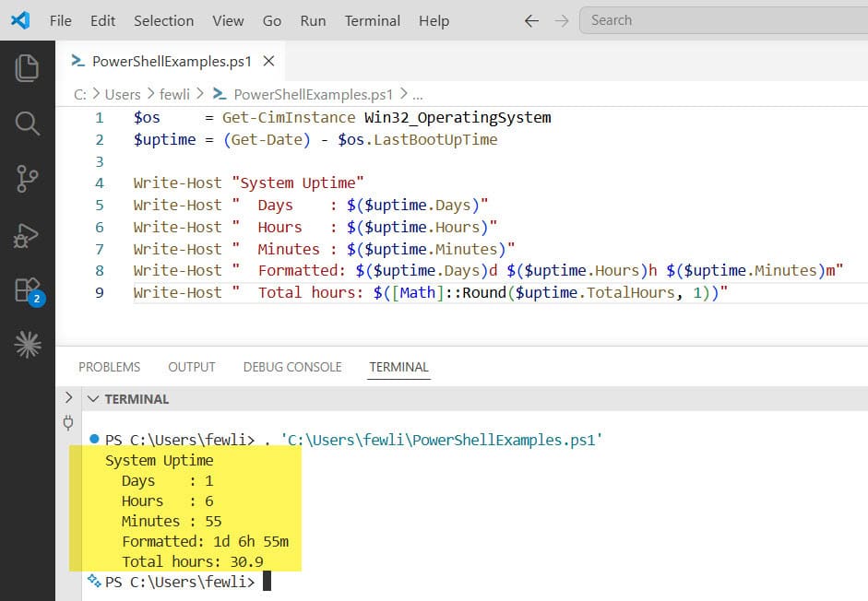Click line number 9 in the gutter
The height and width of the screenshot is (601, 868).
(99, 293)
